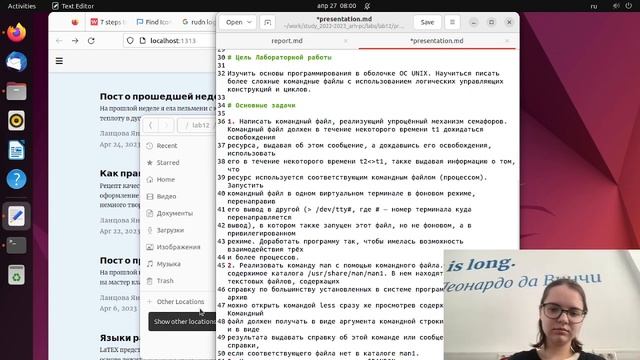Open the Text Editor hamburger menu

pos(452,22)
